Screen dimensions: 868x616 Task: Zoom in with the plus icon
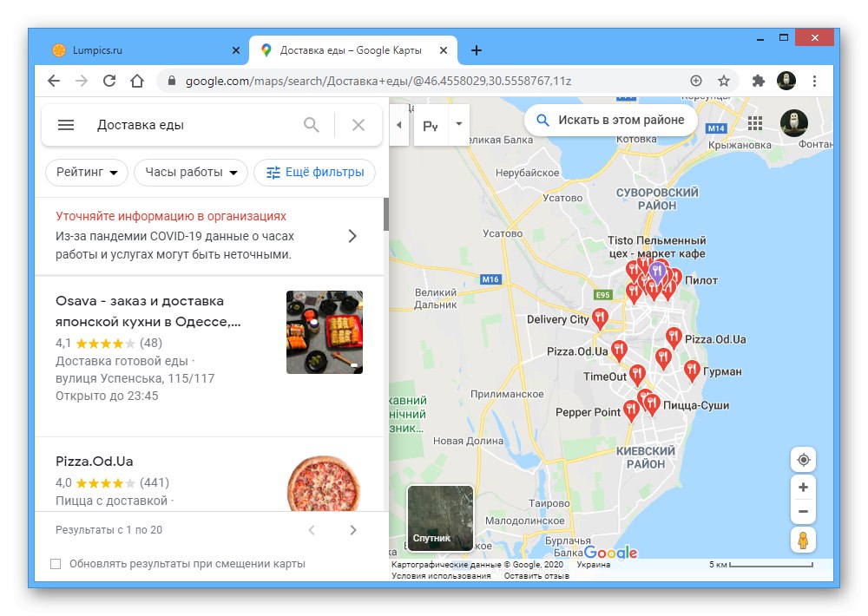click(x=804, y=488)
